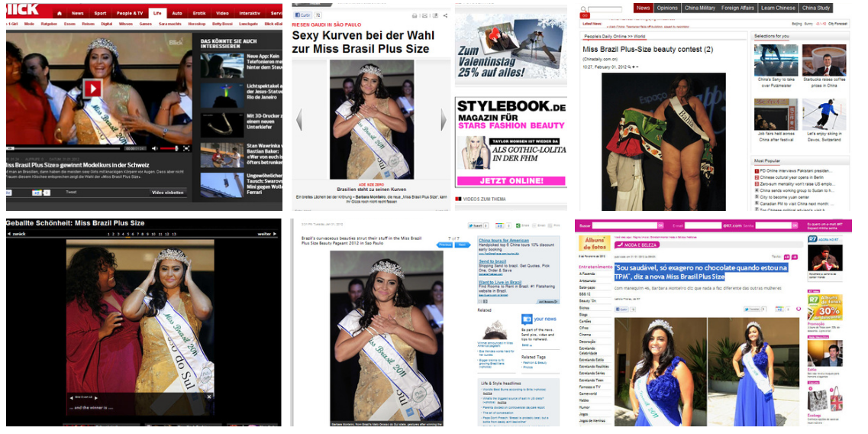This screenshot has width=868, height=434.
Task: Open the Sport tab on Blick
Action: tap(100, 13)
